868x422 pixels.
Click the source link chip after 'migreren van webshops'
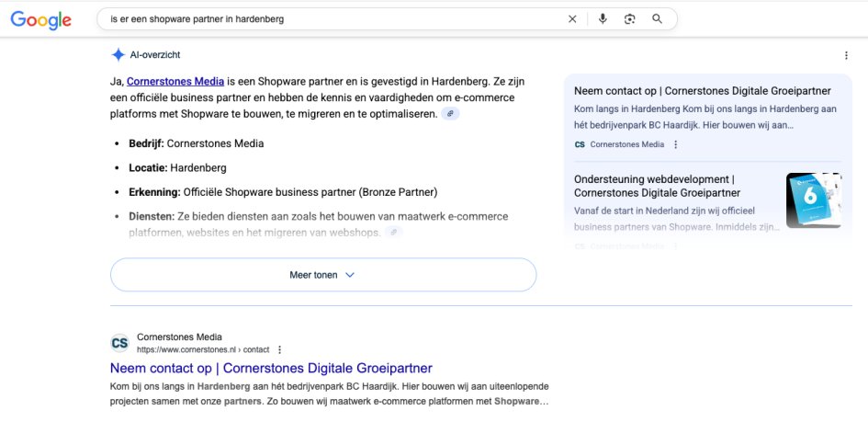pos(393,233)
